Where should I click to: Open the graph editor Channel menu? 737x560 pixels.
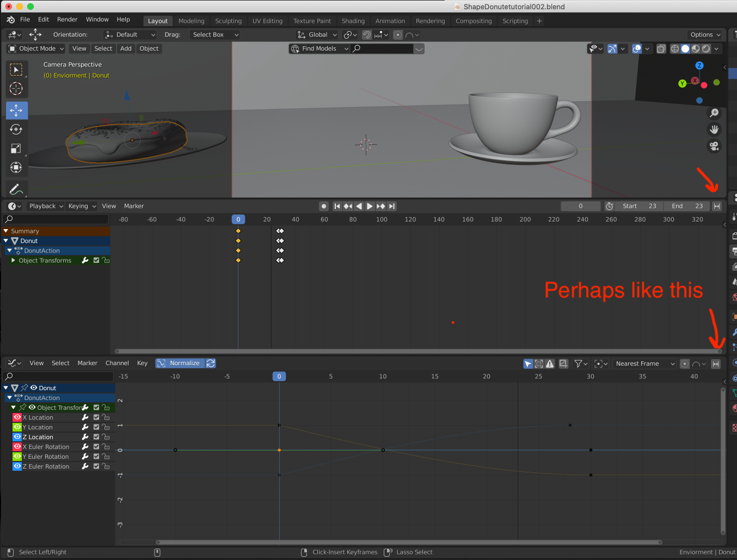tap(117, 363)
